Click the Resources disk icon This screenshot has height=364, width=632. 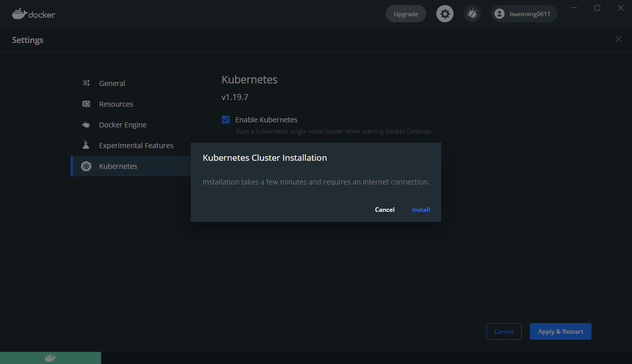point(86,104)
